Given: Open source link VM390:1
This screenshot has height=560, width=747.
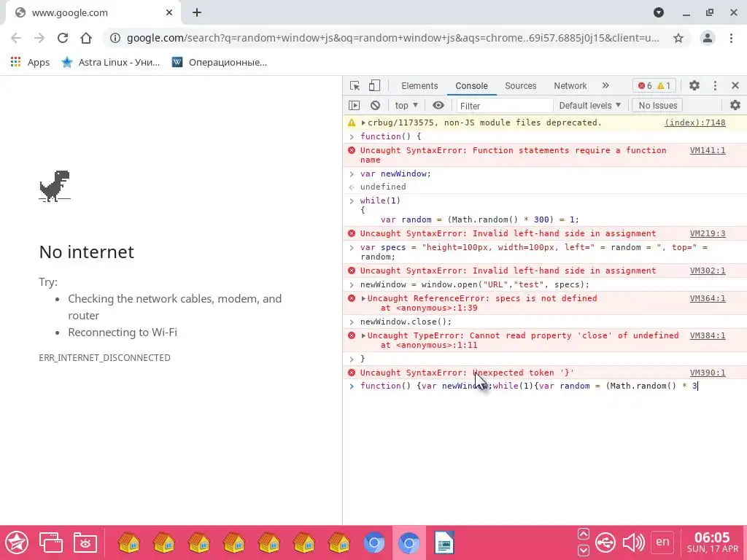Looking at the screenshot, I should tap(708, 373).
